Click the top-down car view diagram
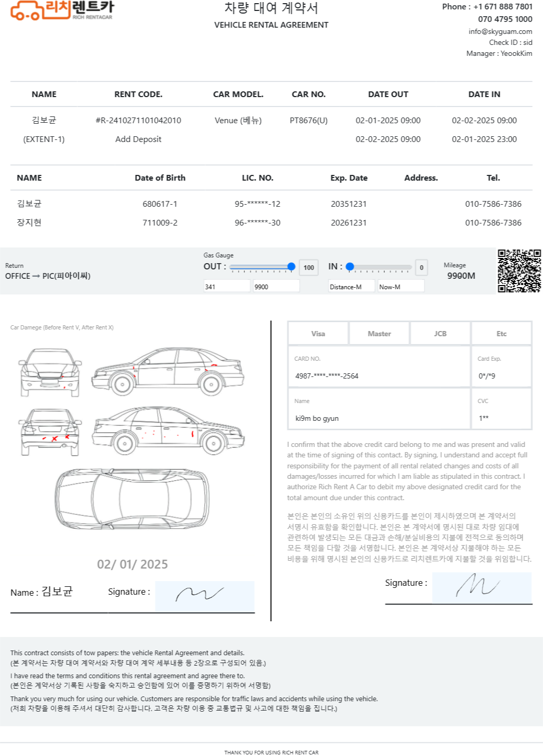Viewport: 543px width, 756px height. coord(132,499)
